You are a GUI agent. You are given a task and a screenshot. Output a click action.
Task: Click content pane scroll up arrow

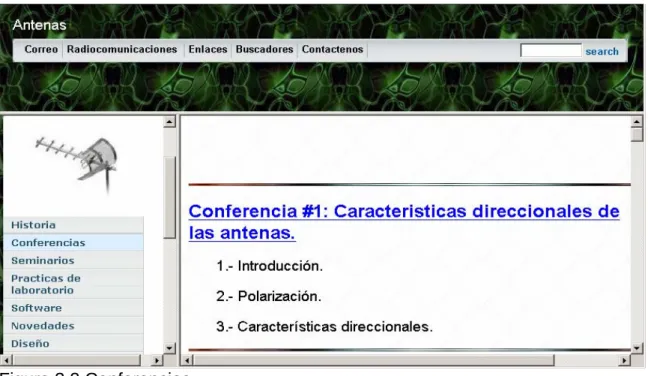[x=637, y=121]
